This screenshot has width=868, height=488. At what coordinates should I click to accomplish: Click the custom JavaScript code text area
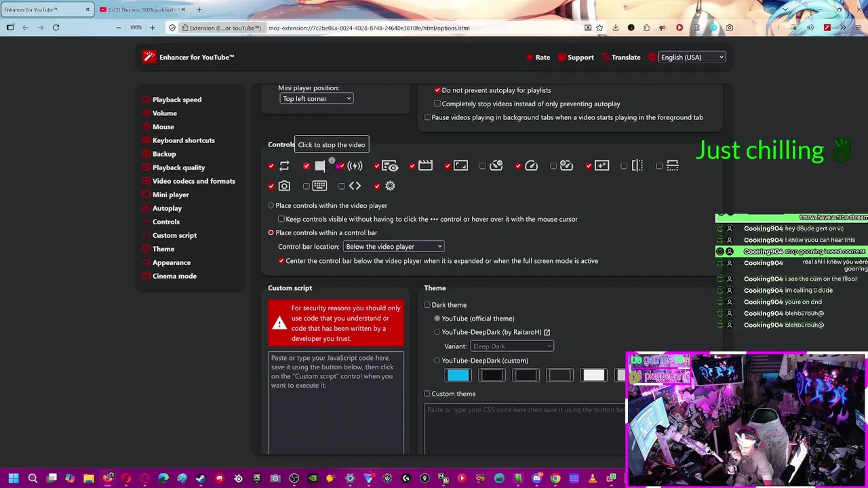336,403
